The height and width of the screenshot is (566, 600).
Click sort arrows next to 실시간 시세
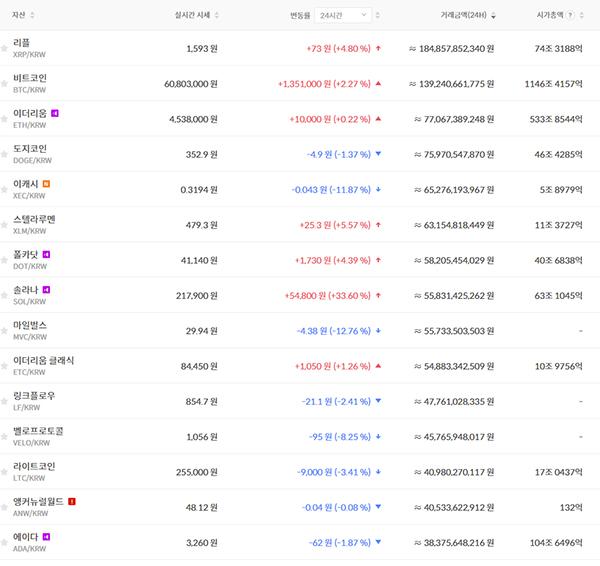(217, 16)
